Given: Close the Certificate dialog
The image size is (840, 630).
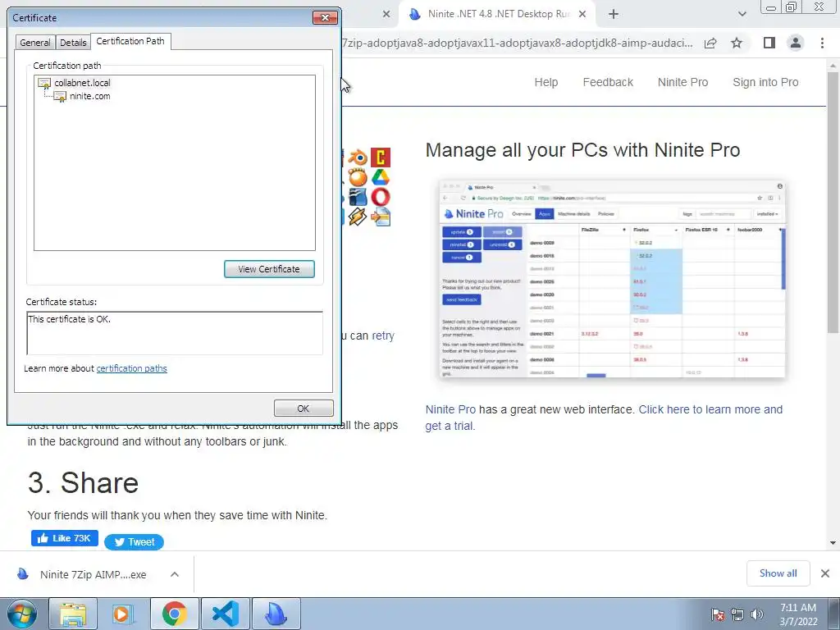Looking at the screenshot, I should pyautogui.click(x=325, y=18).
